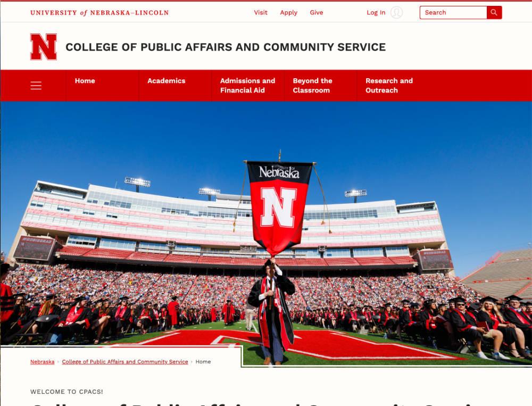Expand Admissions and Financial Aid menu
The height and width of the screenshot is (406, 532).
248,86
